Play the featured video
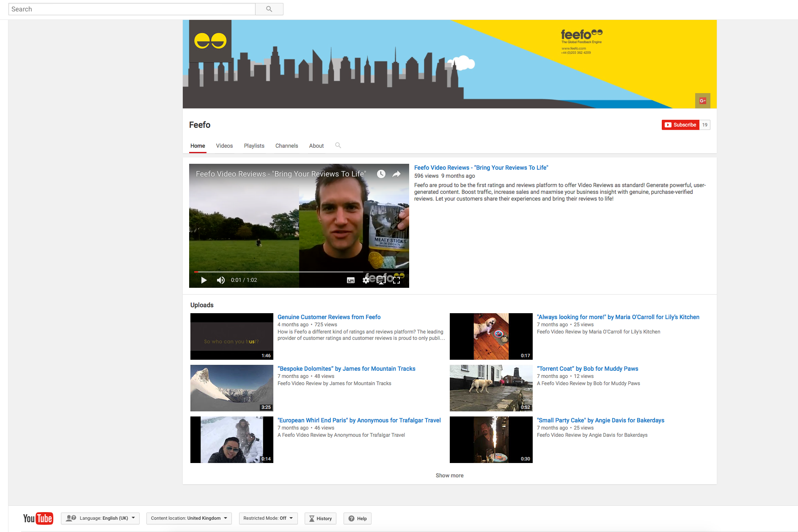This screenshot has width=798, height=532. click(x=204, y=280)
